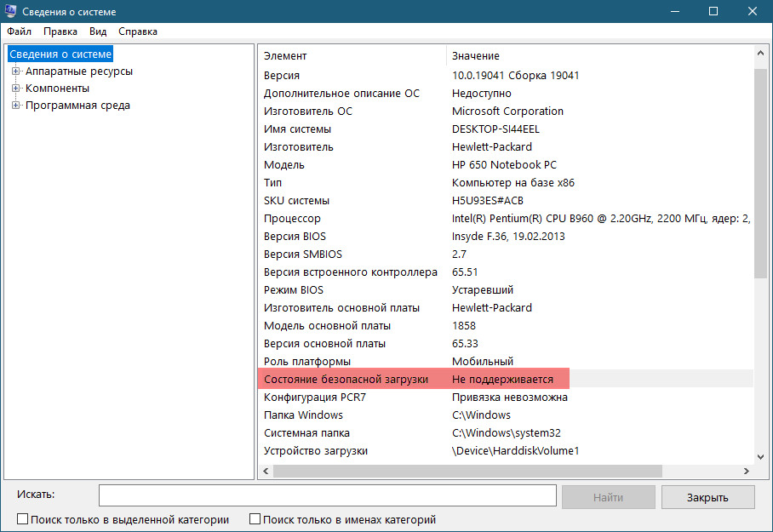Select Изготовитель основной платы row
This screenshot has height=532, width=773.
coord(506,307)
